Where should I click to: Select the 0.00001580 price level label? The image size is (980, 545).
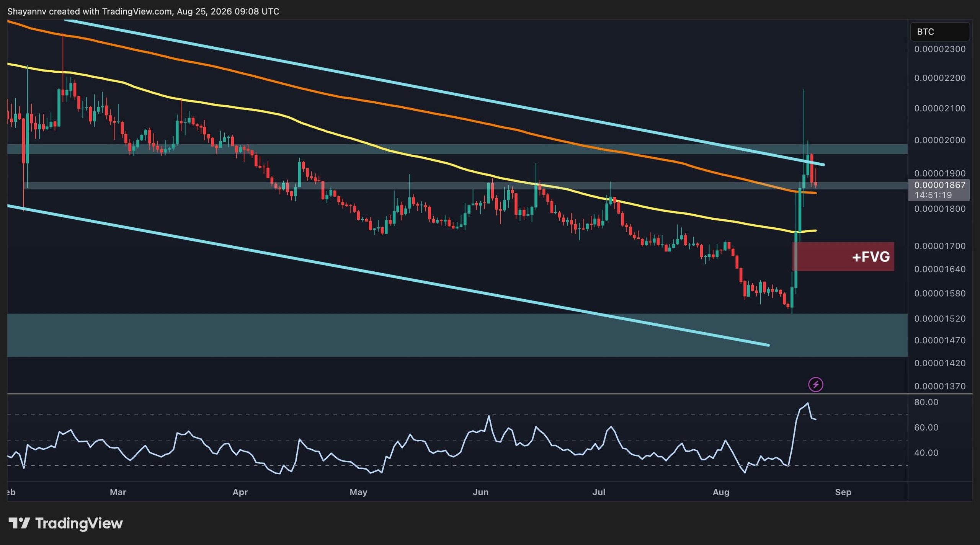point(940,294)
